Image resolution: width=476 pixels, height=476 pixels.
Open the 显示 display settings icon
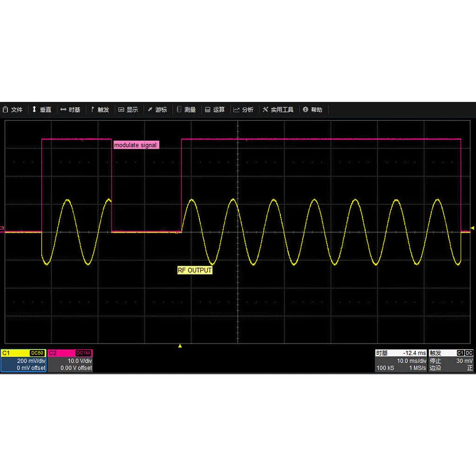(x=129, y=109)
